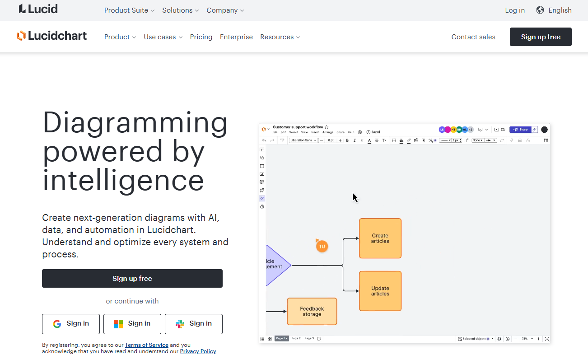Expand the Use cases dropdown

163,37
